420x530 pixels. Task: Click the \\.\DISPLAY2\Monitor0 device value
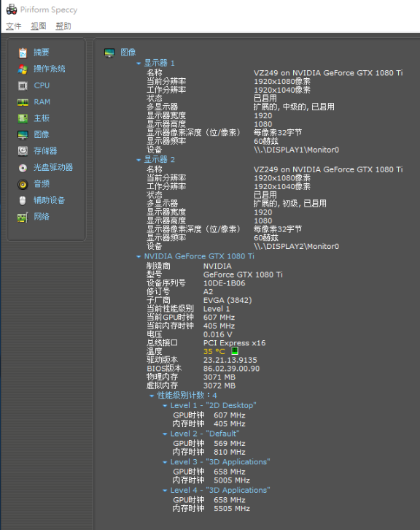[x=296, y=247]
